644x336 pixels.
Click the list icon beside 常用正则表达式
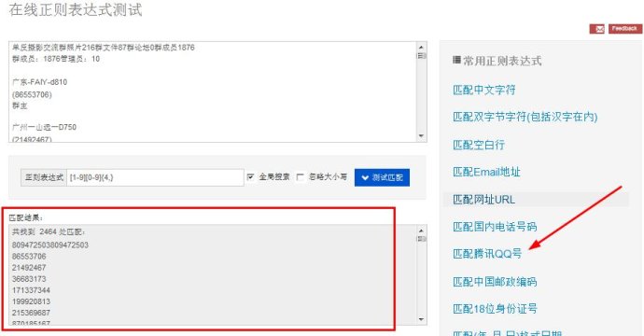456,60
